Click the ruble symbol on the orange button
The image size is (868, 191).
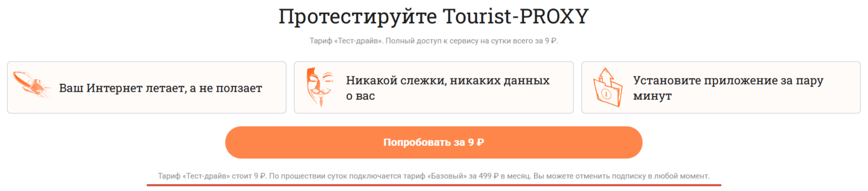coord(480,142)
